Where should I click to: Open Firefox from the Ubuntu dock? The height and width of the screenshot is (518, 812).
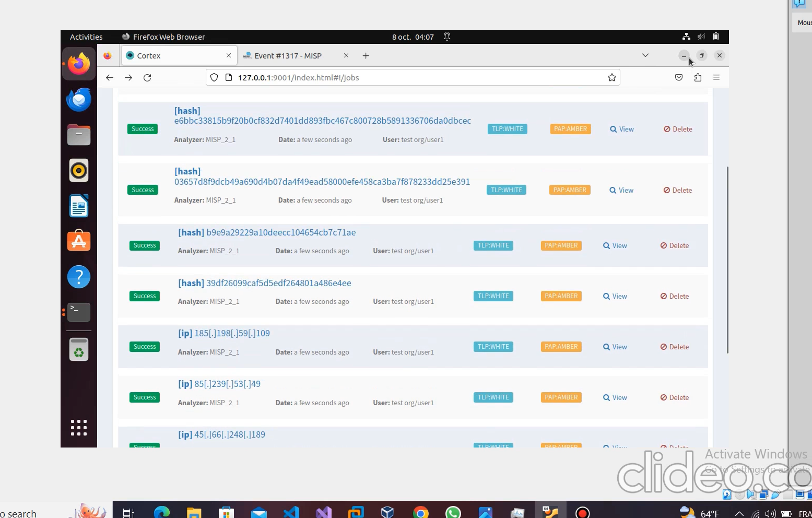79,64
